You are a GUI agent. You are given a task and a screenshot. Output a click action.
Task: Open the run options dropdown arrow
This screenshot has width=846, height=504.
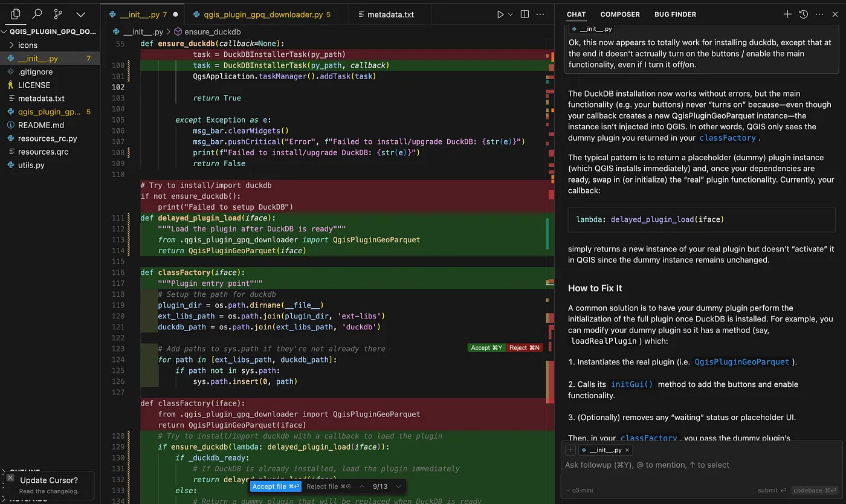[x=511, y=15]
